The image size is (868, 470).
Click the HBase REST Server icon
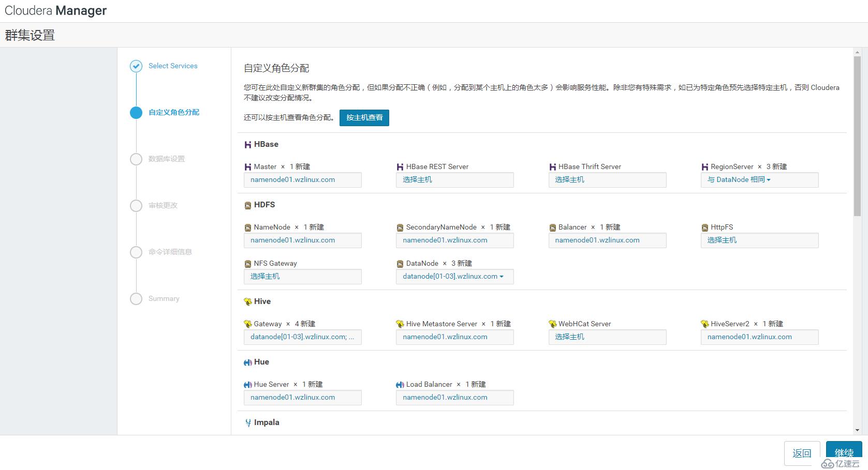click(x=400, y=167)
